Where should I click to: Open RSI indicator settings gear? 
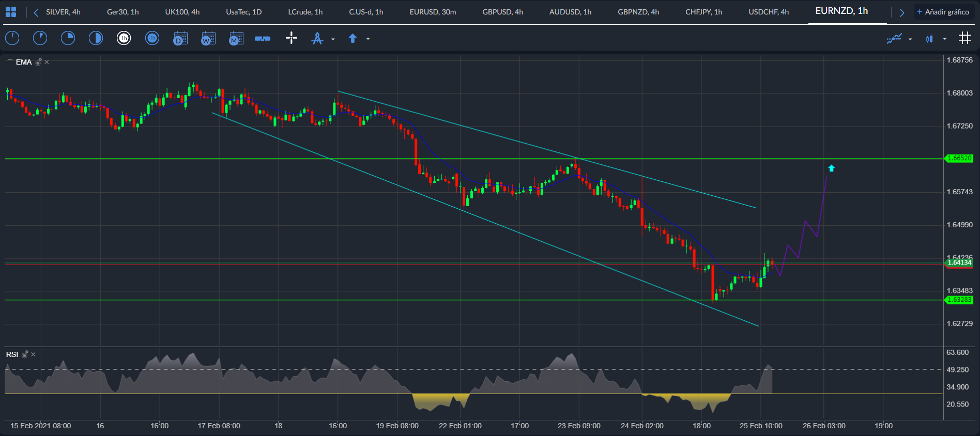coord(25,354)
